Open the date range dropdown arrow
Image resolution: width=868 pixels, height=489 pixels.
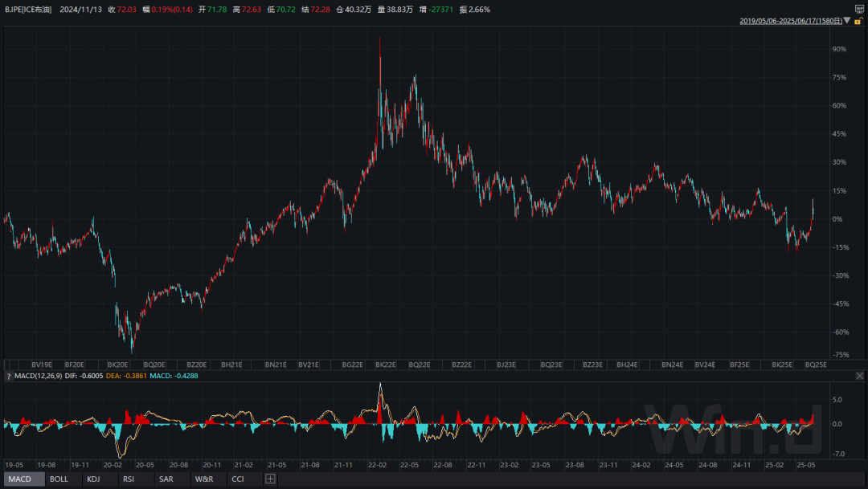(x=846, y=21)
